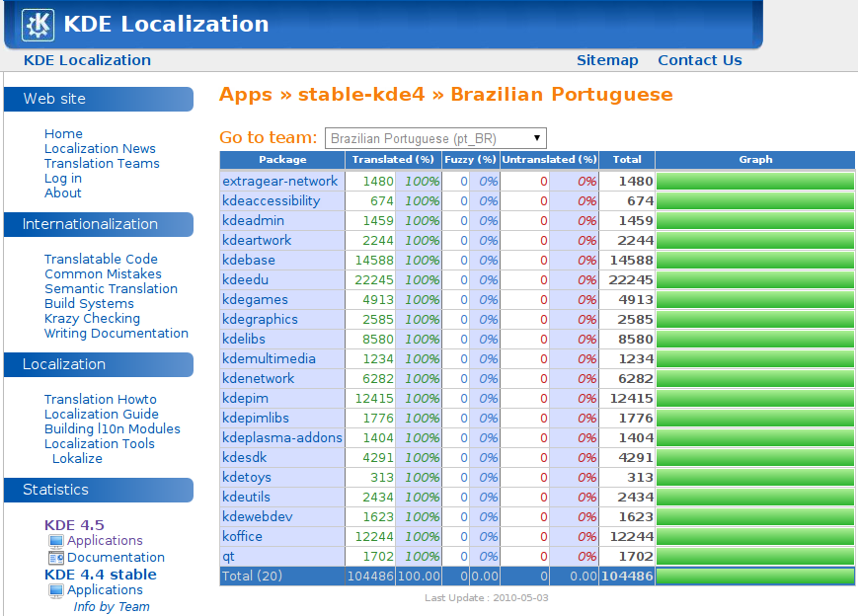Click the Lokalize link
858x616 pixels.
point(77,459)
